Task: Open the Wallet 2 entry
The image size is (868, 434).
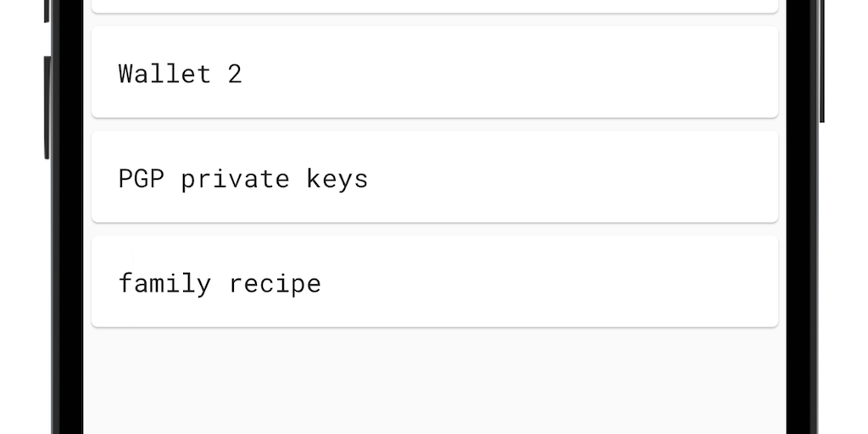Action: click(x=434, y=72)
